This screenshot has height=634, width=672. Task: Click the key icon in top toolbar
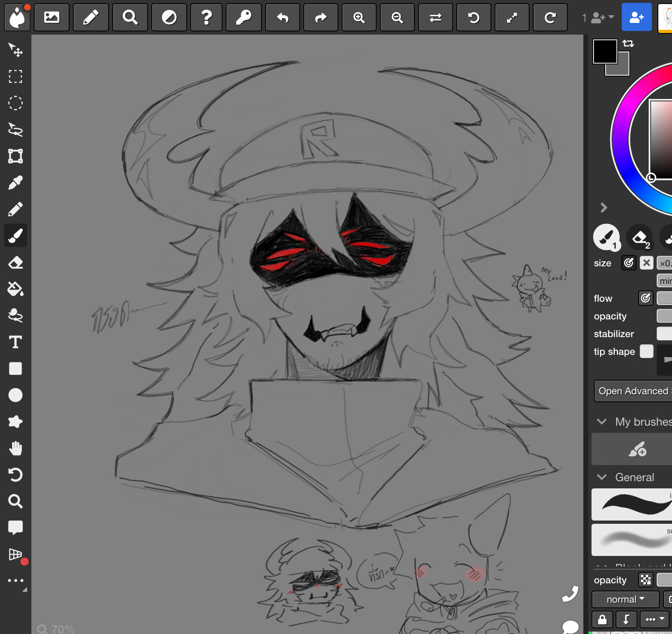244,17
